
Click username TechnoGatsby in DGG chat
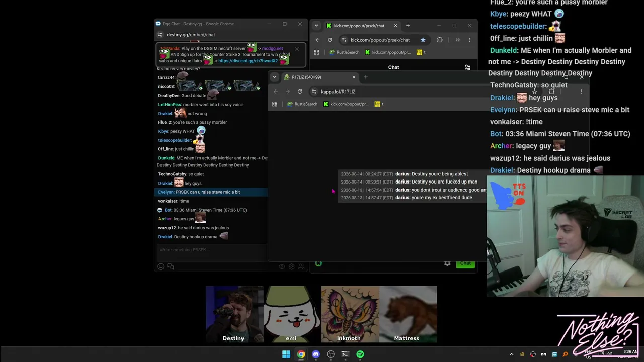(172, 174)
